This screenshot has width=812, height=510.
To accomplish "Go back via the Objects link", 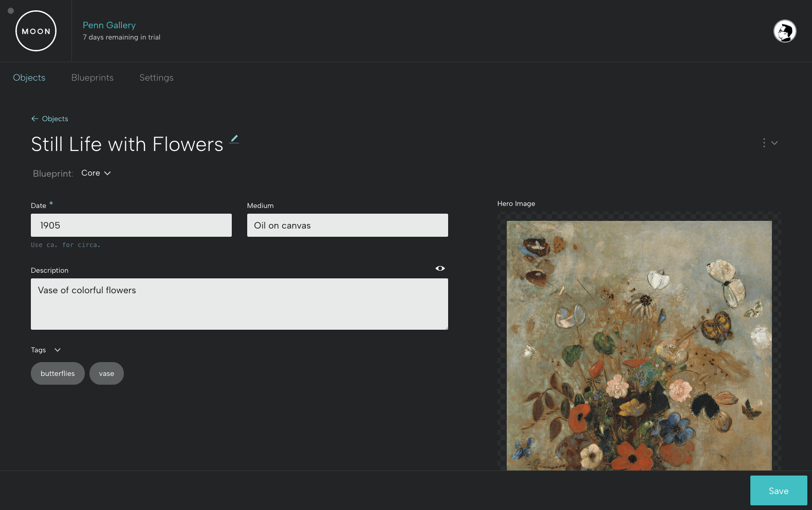I will (49, 119).
